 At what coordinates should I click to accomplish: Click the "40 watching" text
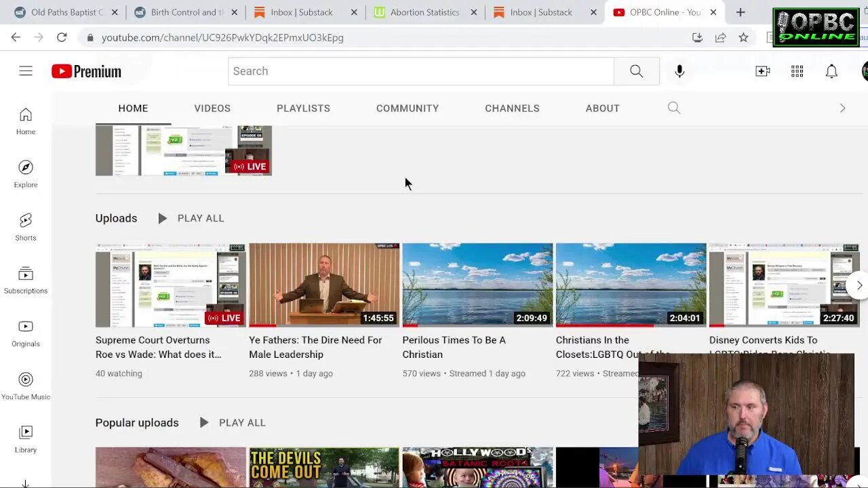119,373
